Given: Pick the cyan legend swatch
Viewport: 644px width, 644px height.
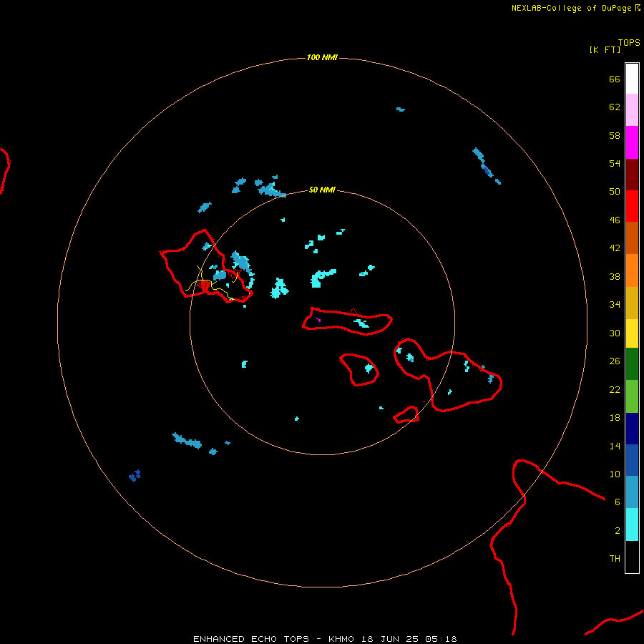Looking at the screenshot, I should 632,525.
